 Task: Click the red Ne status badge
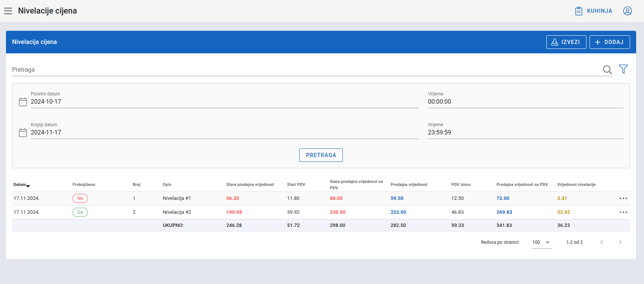[x=80, y=198]
